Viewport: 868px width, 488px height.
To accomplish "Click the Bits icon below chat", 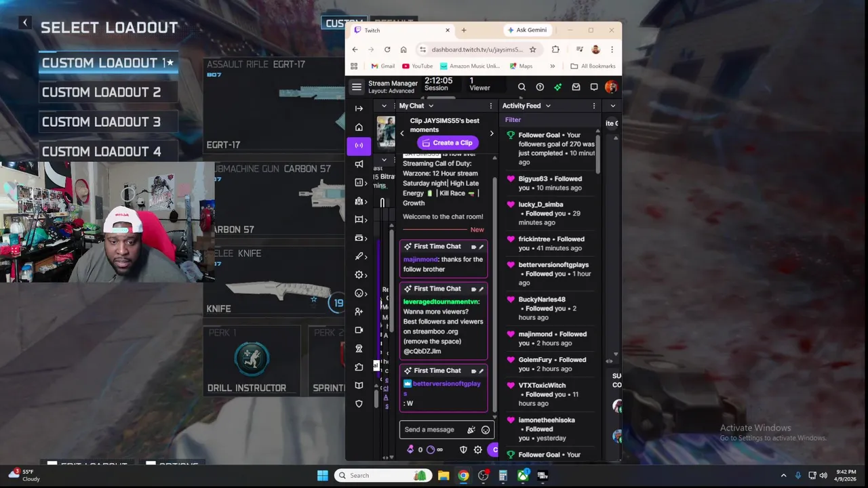I will tap(410, 449).
